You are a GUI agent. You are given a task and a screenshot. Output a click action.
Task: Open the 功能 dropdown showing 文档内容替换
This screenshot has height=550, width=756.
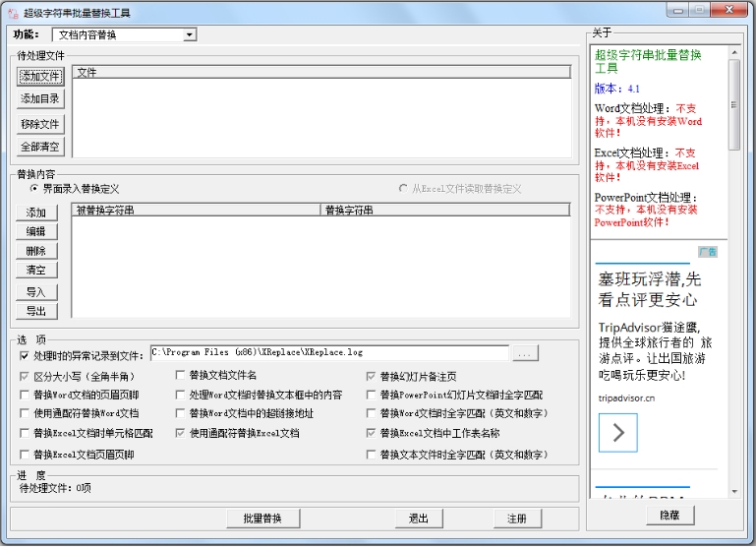[125, 34]
